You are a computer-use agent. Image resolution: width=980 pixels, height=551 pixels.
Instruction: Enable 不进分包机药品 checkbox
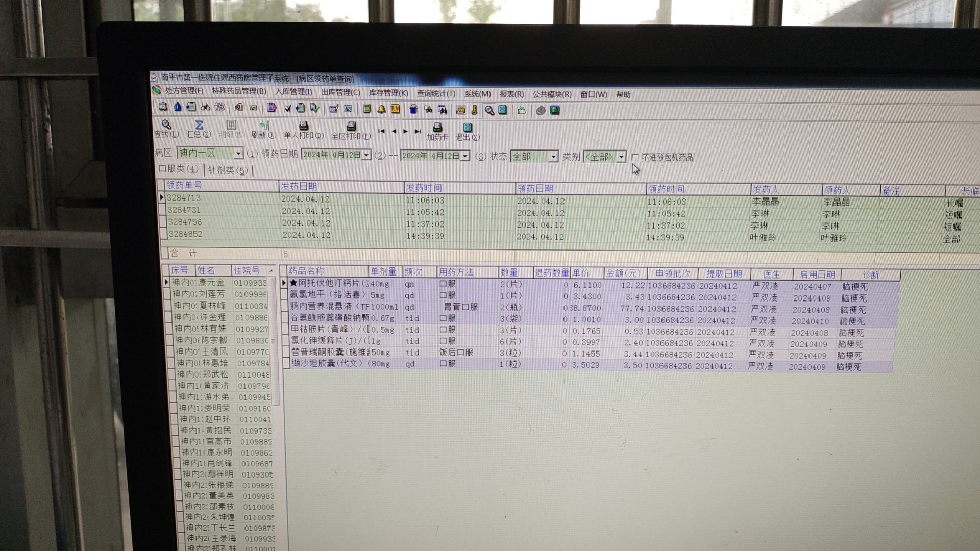tap(635, 157)
